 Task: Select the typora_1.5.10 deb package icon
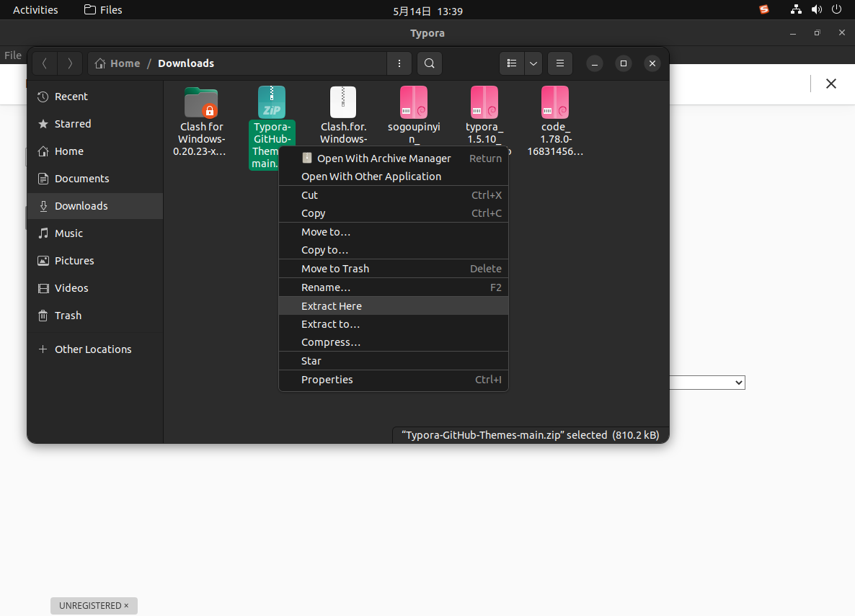click(x=484, y=102)
